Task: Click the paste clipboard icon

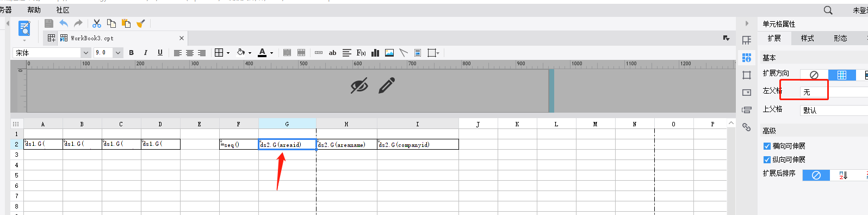Action: [126, 23]
